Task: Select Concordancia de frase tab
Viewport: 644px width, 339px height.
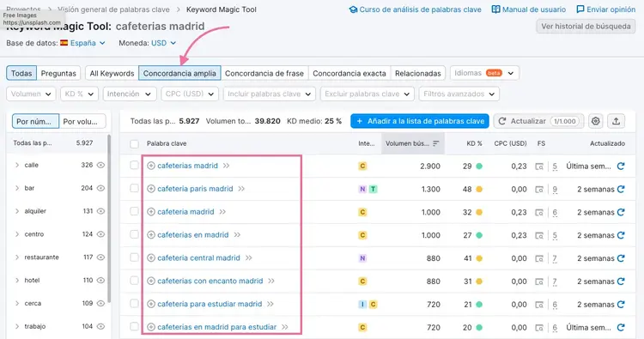Action: (x=264, y=74)
